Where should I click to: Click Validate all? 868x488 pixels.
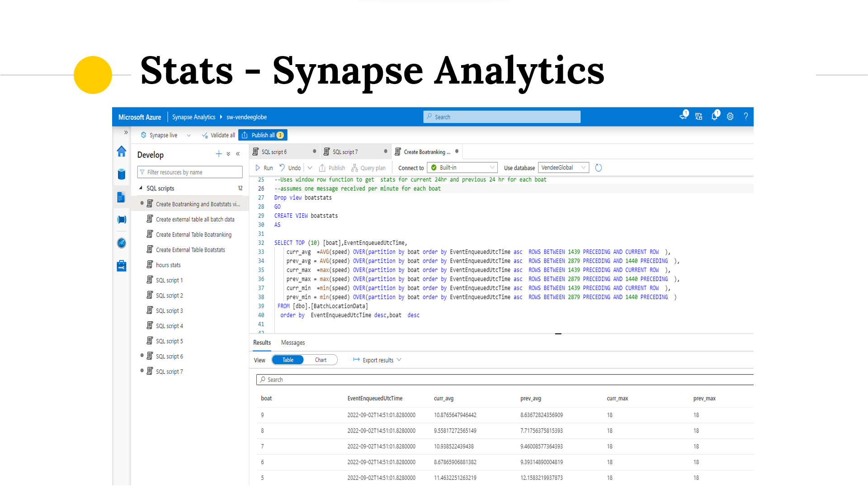click(218, 135)
